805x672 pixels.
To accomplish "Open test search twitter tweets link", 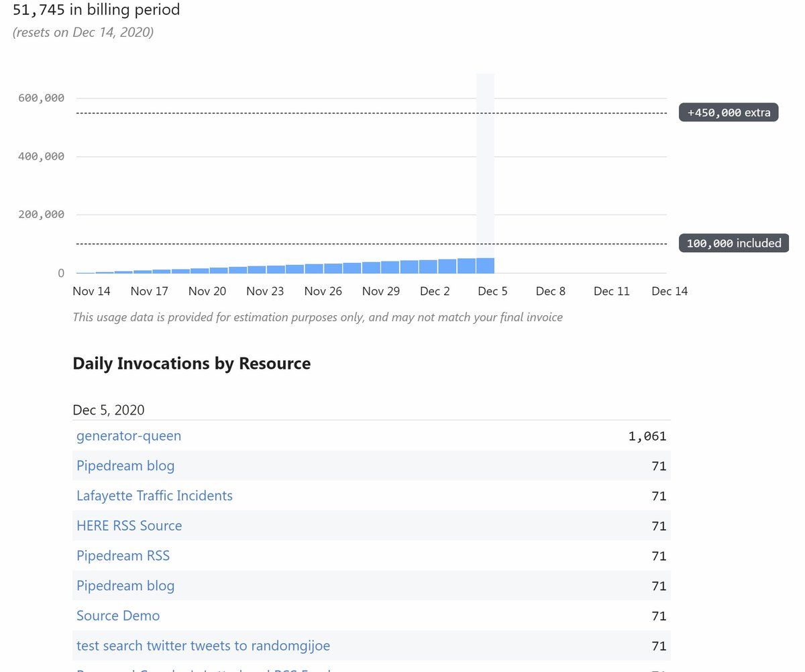I will [203, 646].
